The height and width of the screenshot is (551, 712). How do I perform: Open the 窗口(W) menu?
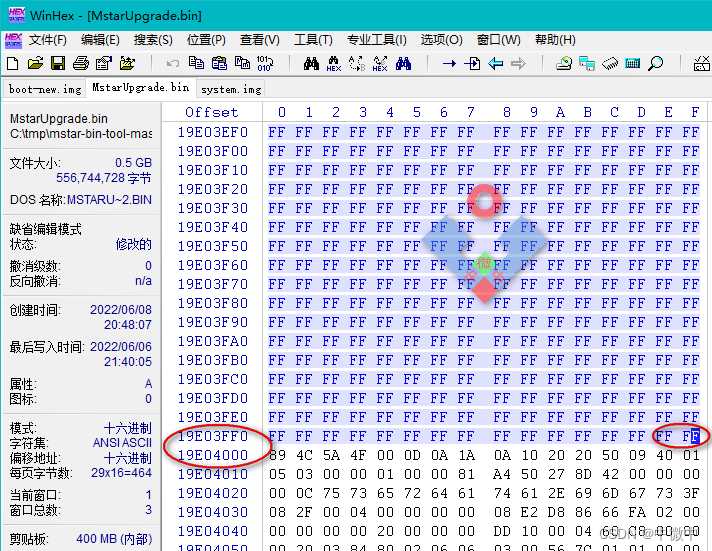499,40
